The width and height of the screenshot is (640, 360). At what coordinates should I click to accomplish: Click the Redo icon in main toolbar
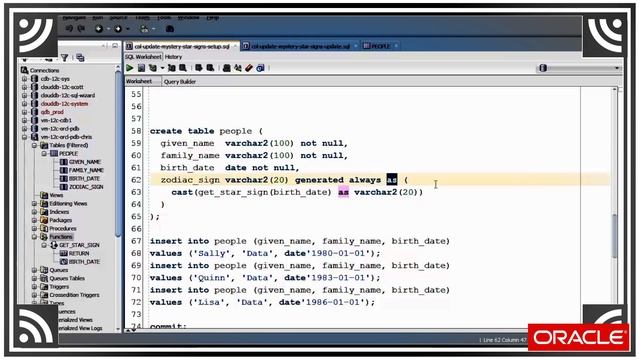point(81,29)
